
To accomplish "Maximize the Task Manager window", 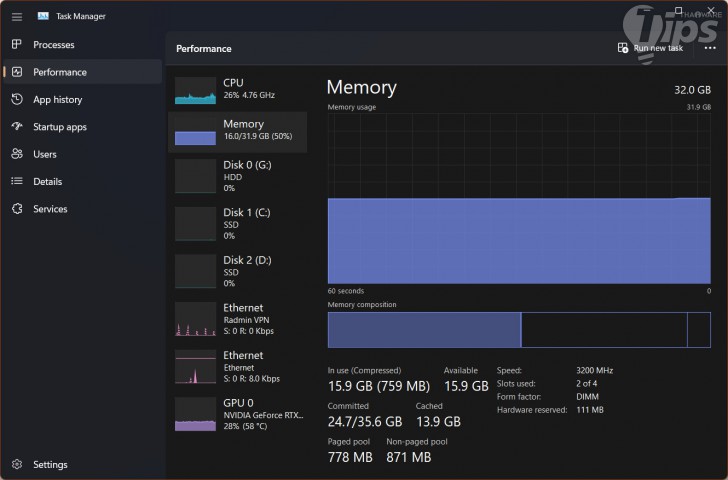I will click(x=678, y=10).
